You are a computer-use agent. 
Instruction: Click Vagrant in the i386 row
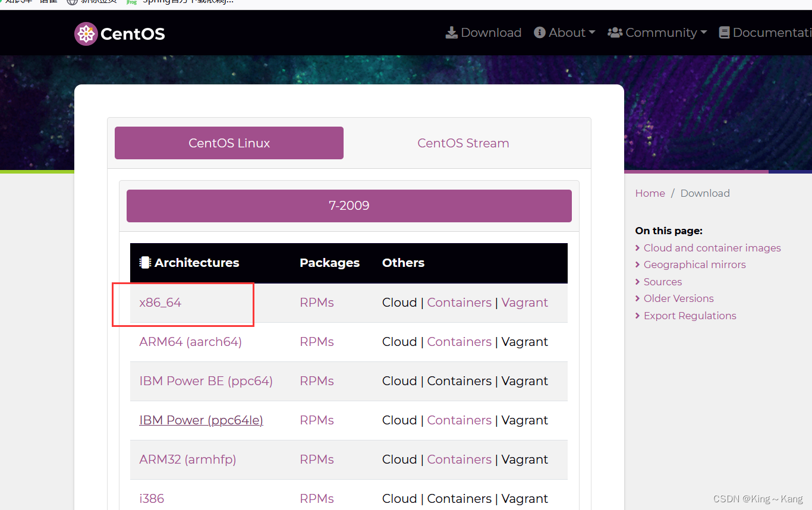(x=525, y=499)
